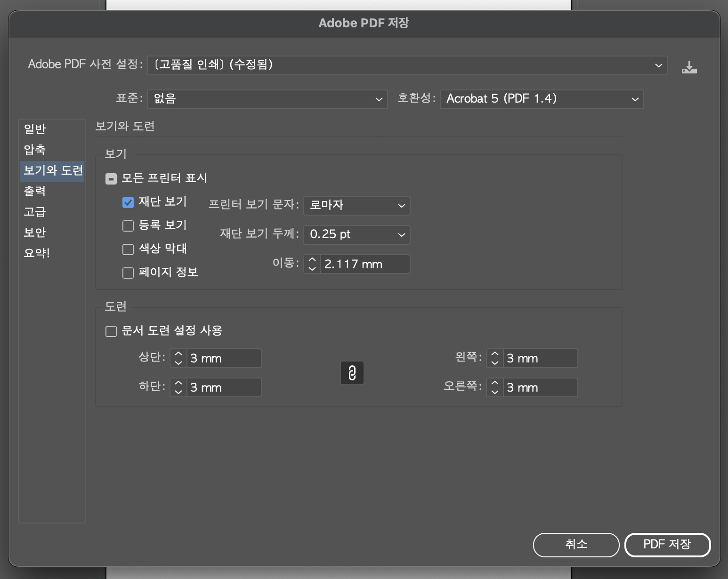The image size is (728, 579).
Task: Toggle the bleed link chain icon
Action: click(352, 373)
